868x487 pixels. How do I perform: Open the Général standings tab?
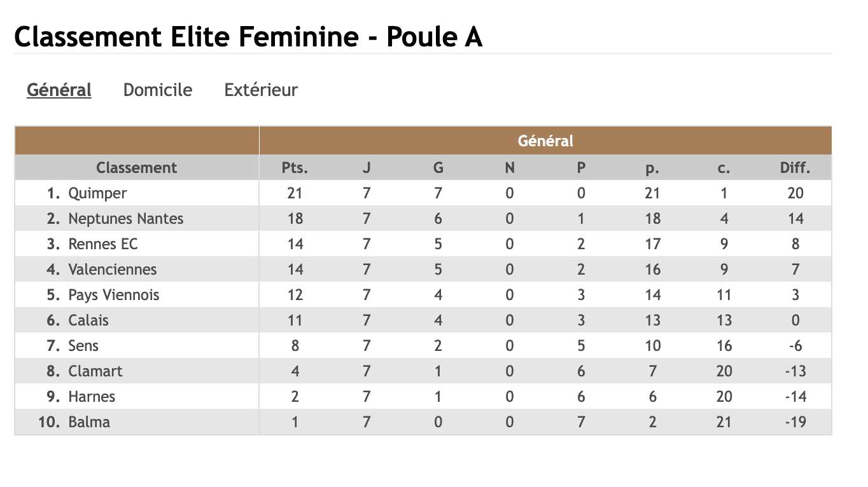59,90
